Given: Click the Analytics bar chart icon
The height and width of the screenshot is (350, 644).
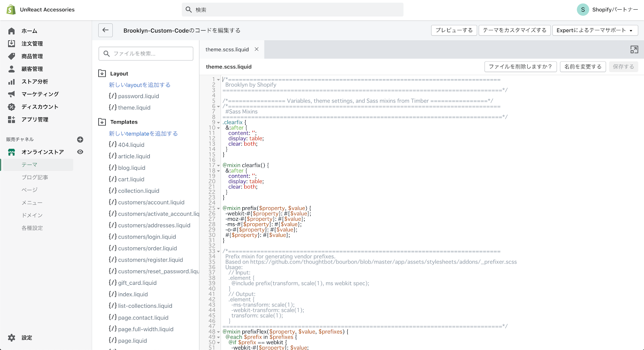Looking at the screenshot, I should (x=12, y=82).
